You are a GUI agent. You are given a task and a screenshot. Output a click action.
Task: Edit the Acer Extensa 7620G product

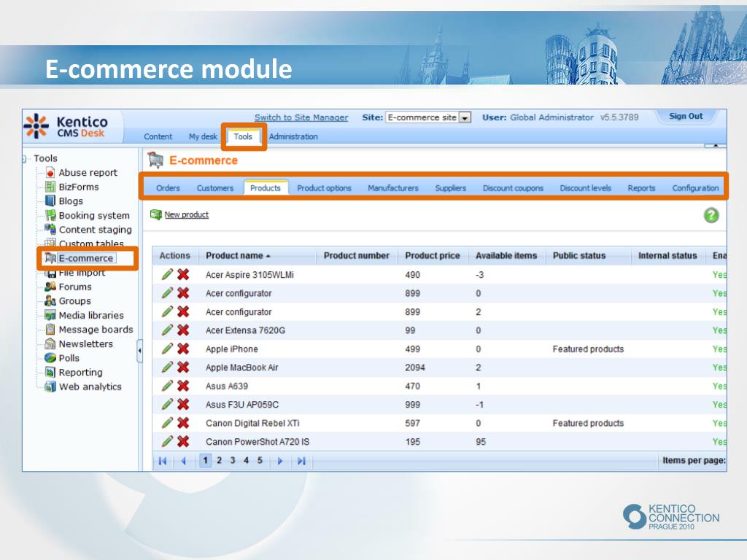pos(167,330)
